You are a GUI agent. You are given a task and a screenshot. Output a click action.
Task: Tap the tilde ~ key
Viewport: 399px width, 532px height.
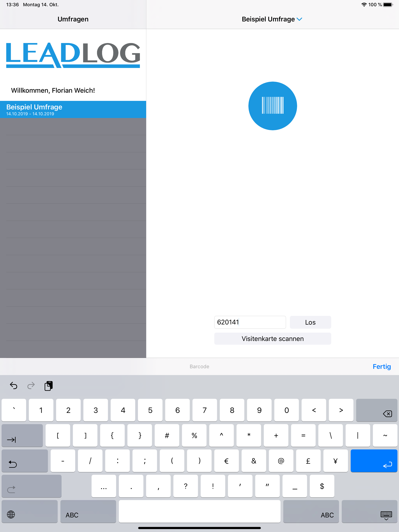385,435
